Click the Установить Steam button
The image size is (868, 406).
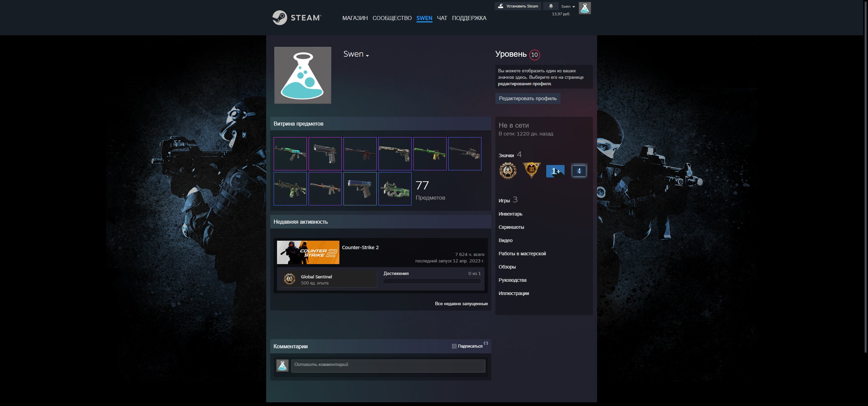518,6
